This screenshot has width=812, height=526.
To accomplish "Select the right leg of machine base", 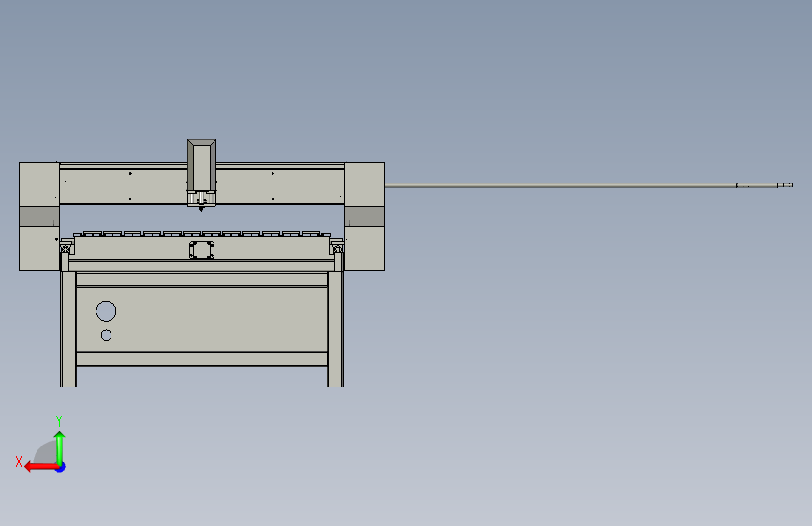I will [x=335, y=329].
